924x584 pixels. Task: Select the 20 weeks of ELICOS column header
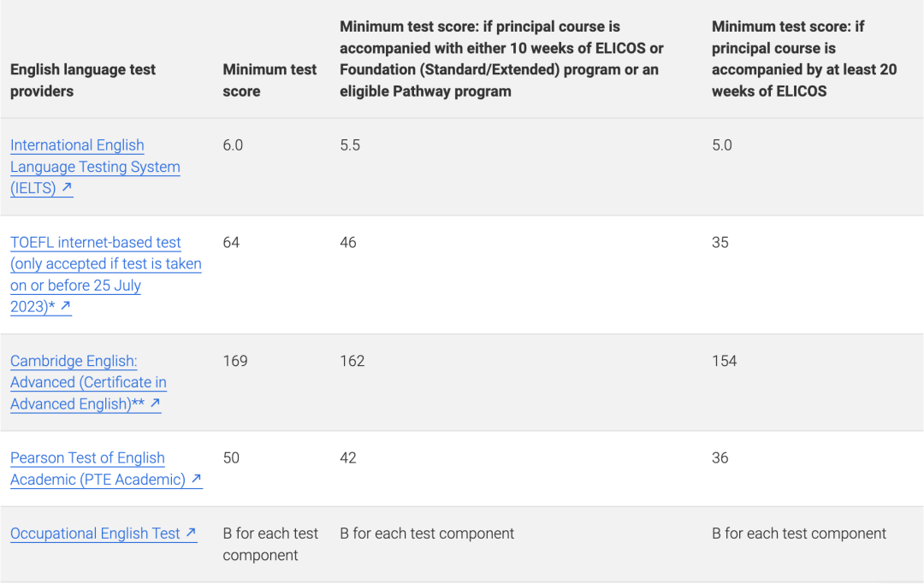804,59
